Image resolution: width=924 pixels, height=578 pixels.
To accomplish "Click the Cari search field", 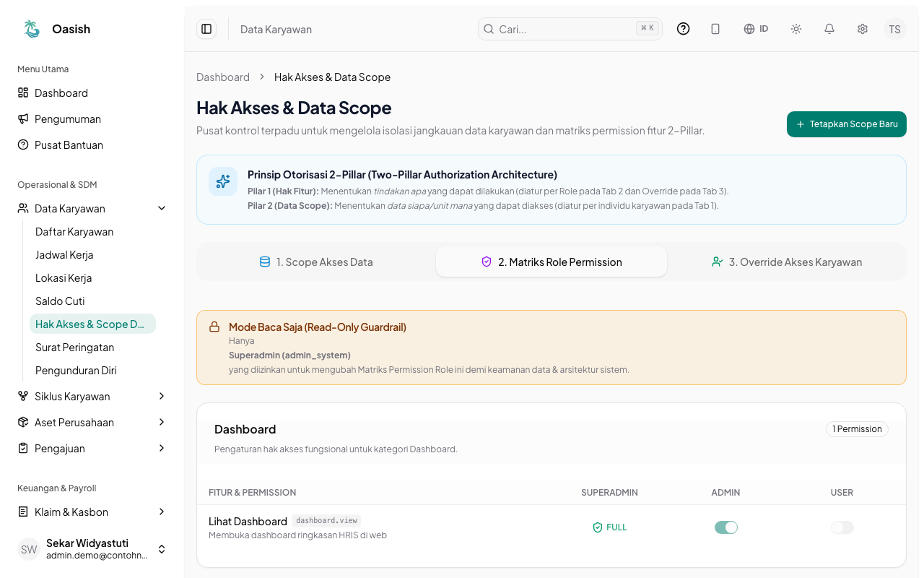I will pyautogui.click(x=570, y=29).
